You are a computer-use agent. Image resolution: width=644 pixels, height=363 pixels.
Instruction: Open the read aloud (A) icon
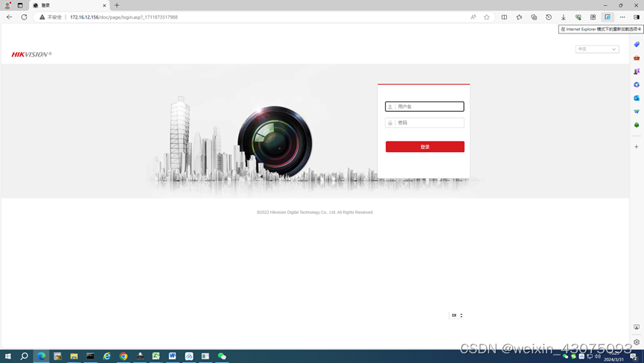point(474,17)
